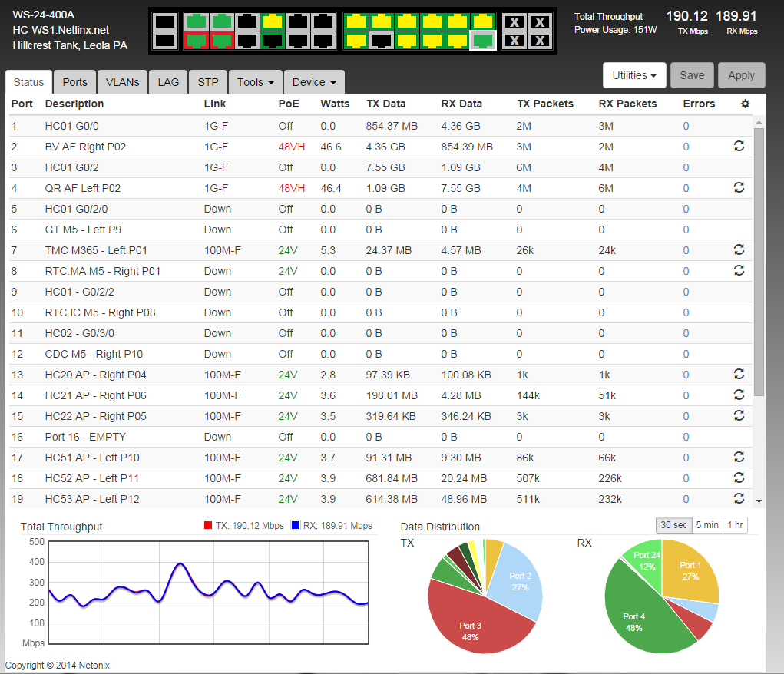Select the black port in the yellow group's bottom row
The width and height of the screenshot is (784, 674).
pyautogui.click(x=382, y=40)
